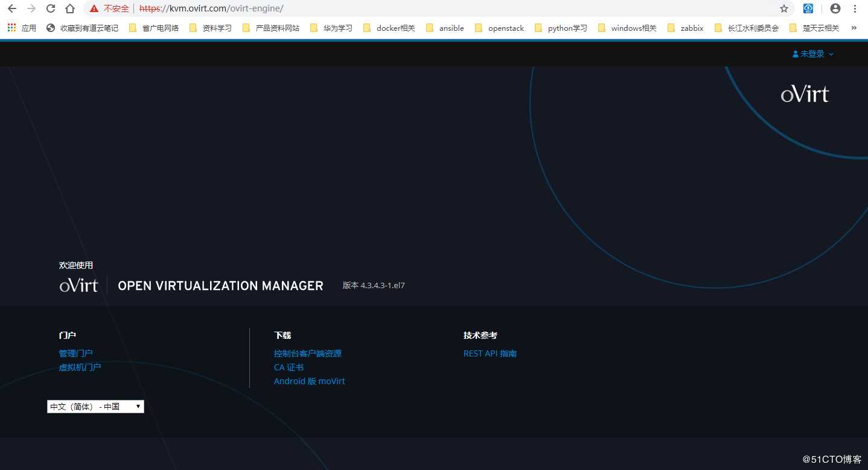Image resolution: width=868 pixels, height=470 pixels.
Task: Open the Chrome profile avatar icon
Action: [x=835, y=8]
